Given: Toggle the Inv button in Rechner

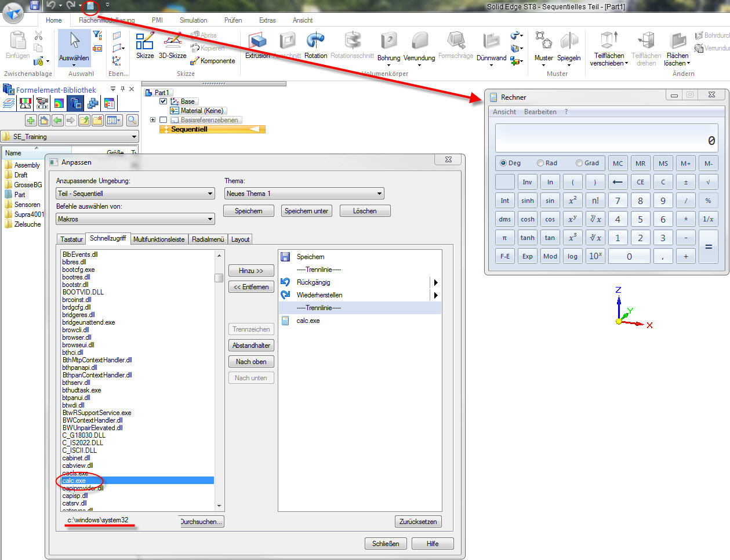Looking at the screenshot, I should (x=527, y=182).
